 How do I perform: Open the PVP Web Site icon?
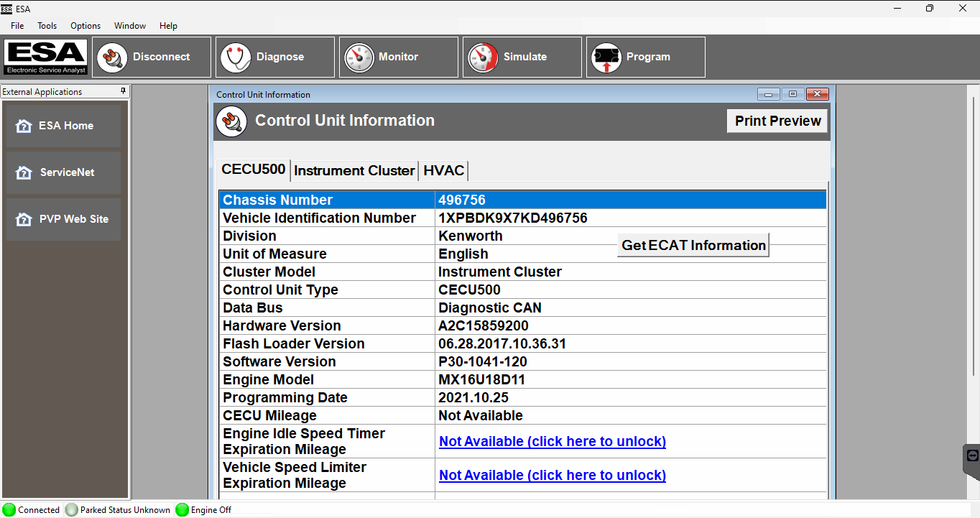pyautogui.click(x=23, y=218)
